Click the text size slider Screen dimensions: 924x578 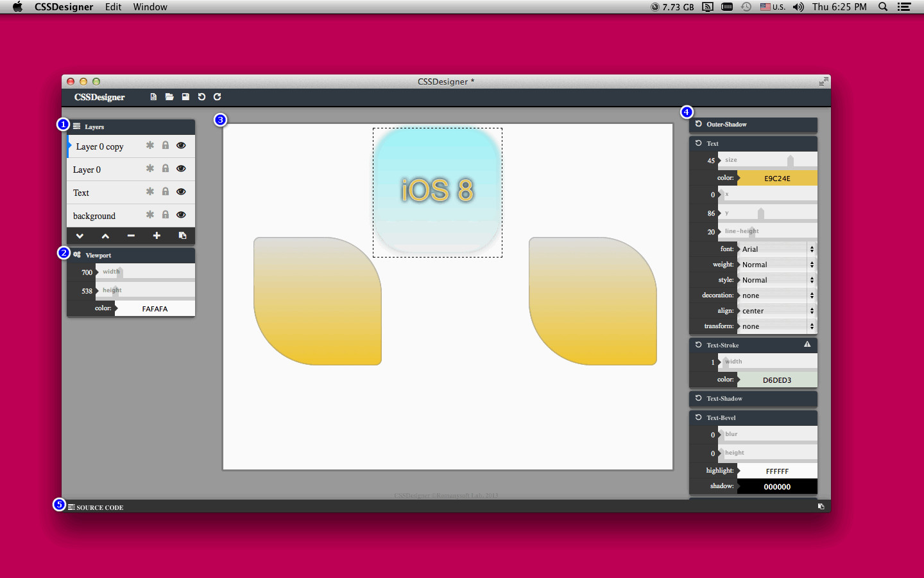tap(767, 161)
